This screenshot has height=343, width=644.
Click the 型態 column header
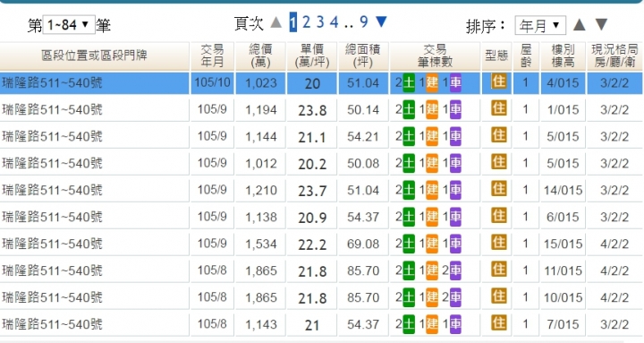496,56
